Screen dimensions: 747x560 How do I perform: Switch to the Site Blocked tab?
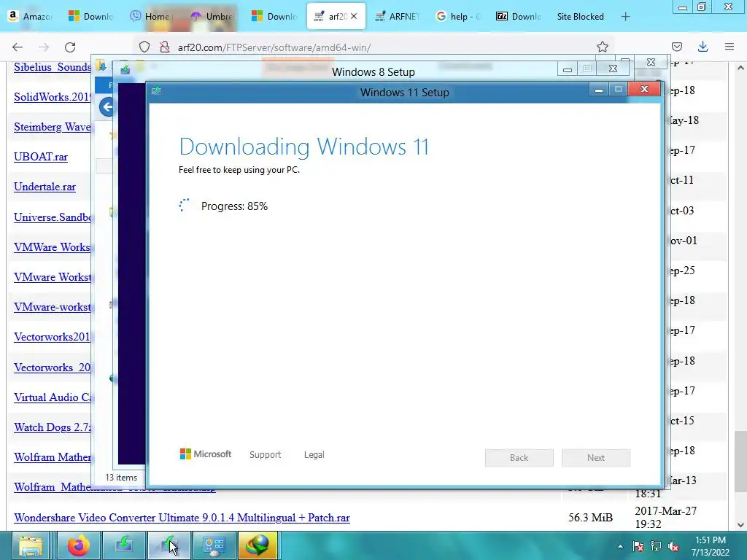580,16
